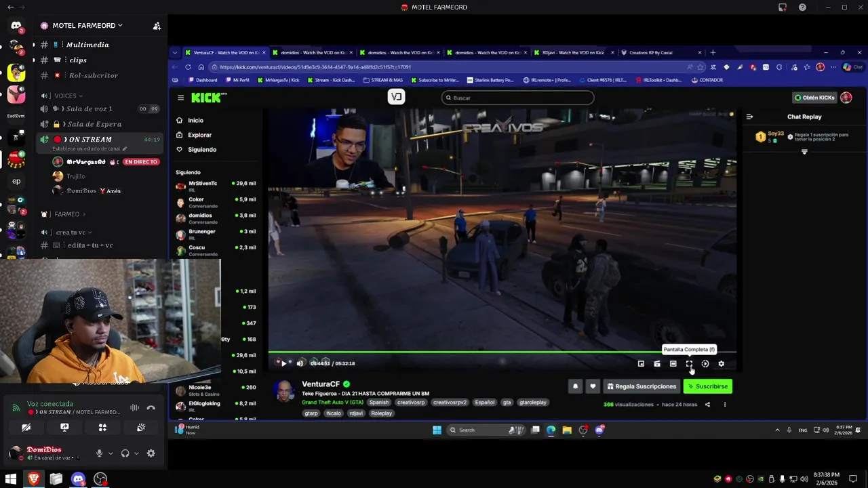Open MrStivenTc followed channel
868x488 pixels.
[216, 185]
